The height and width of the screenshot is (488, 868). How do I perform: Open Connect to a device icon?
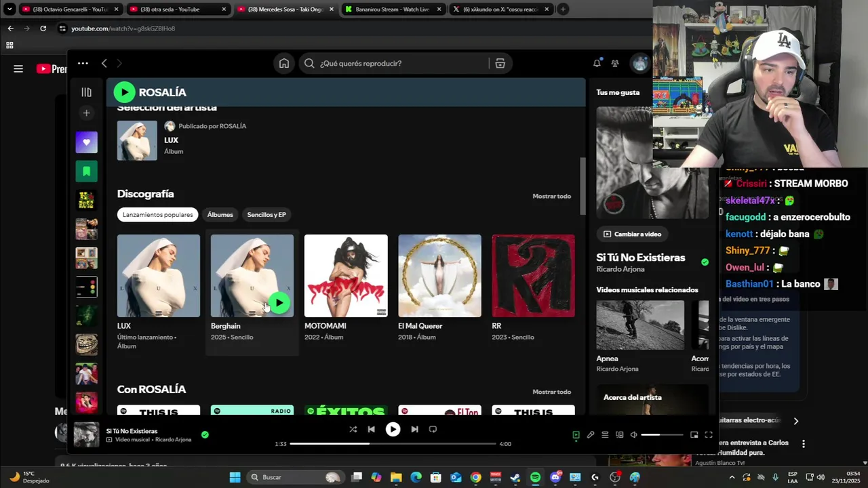[x=619, y=435]
